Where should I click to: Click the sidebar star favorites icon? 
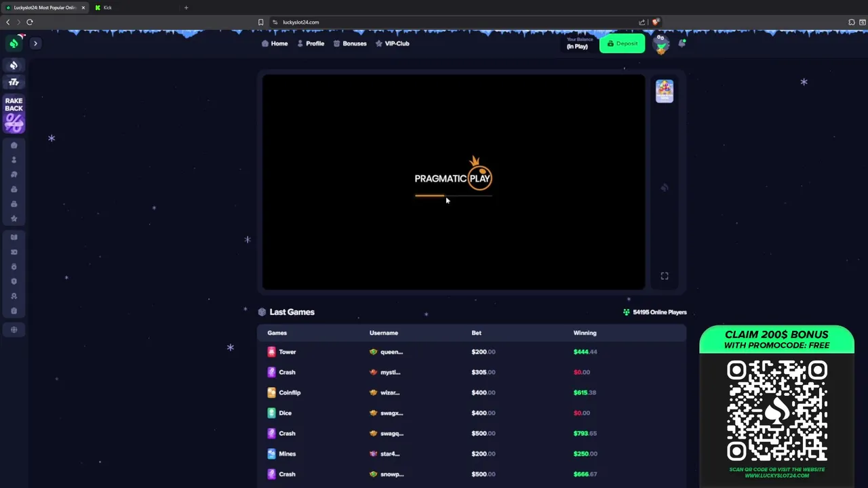14,218
